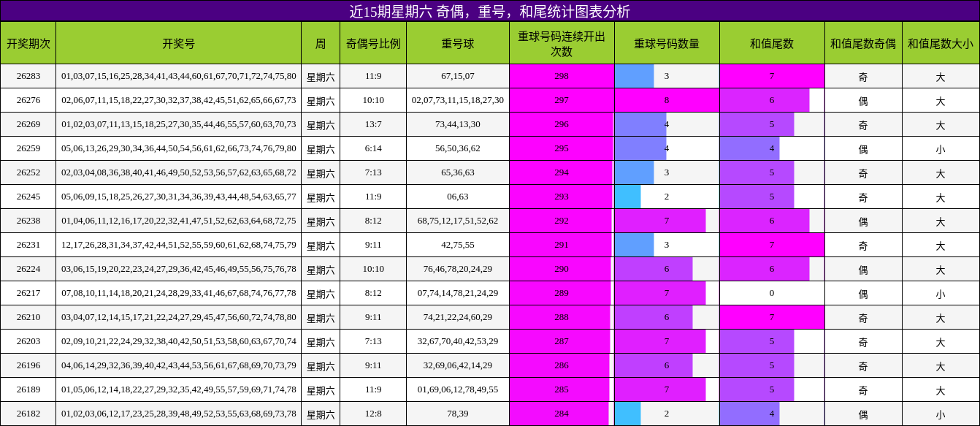Click repeat balls 78,39
The width and height of the screenshot is (980, 426).
(x=458, y=414)
